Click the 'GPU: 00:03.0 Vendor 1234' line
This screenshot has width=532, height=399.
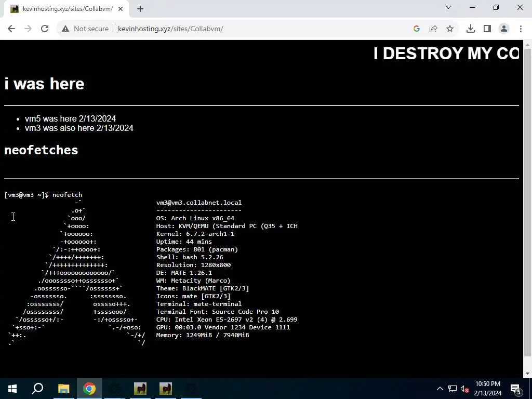click(x=223, y=327)
